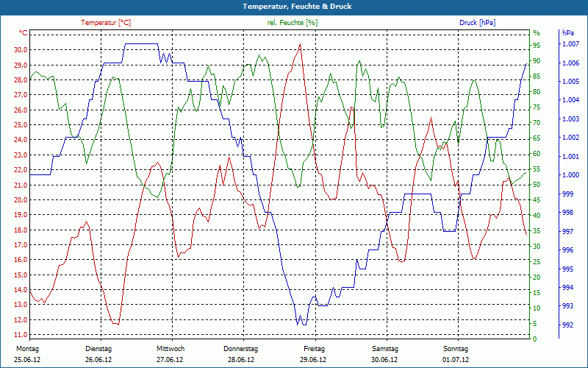This screenshot has height=368, width=588.
Task: Click the 'Dienstag' day label
Action: click(x=98, y=349)
